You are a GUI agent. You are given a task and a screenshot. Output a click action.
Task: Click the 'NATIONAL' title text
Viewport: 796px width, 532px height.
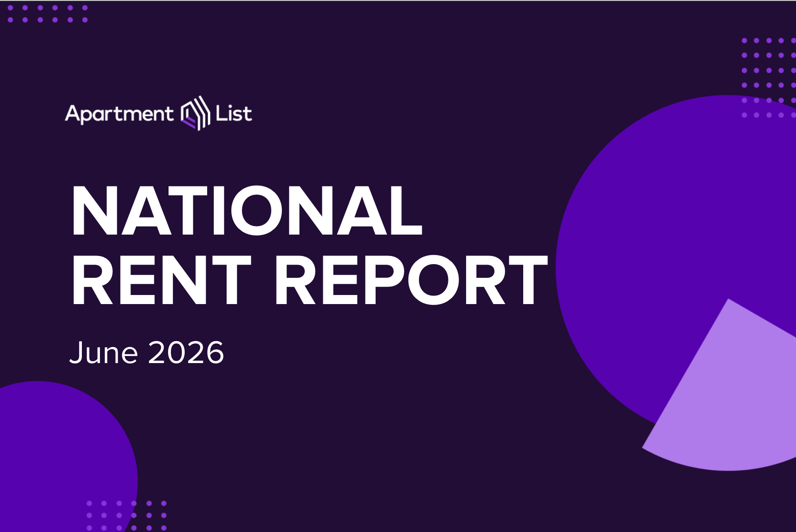(247, 211)
